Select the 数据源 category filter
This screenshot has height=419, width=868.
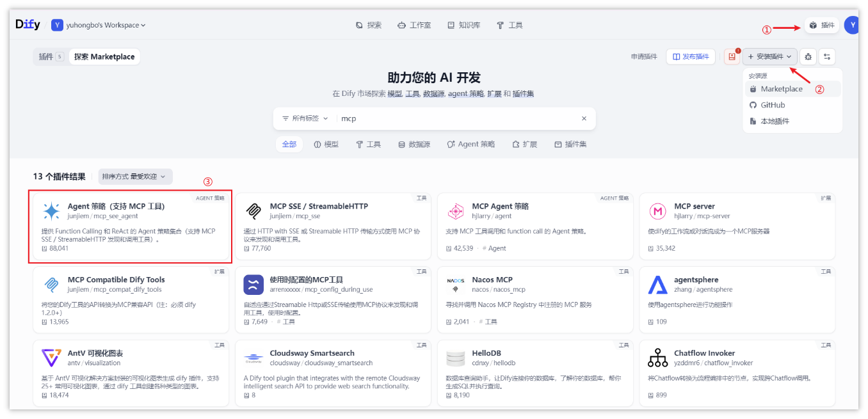pos(414,145)
